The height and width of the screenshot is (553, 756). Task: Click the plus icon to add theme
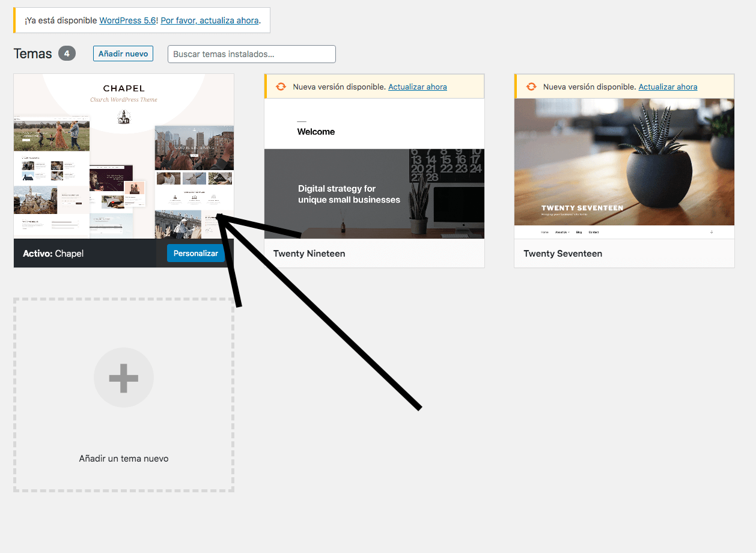tap(124, 377)
